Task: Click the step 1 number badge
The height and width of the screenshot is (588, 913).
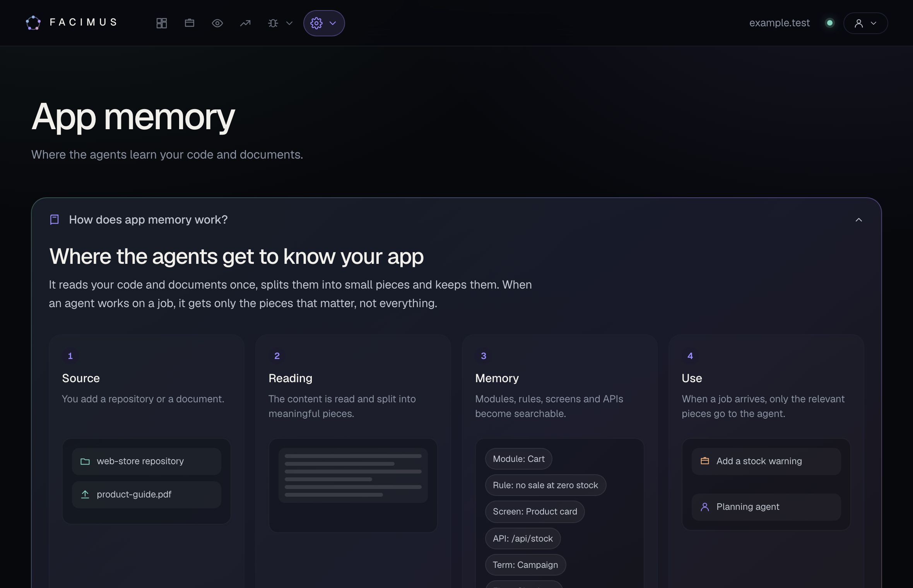Action: coord(70,356)
